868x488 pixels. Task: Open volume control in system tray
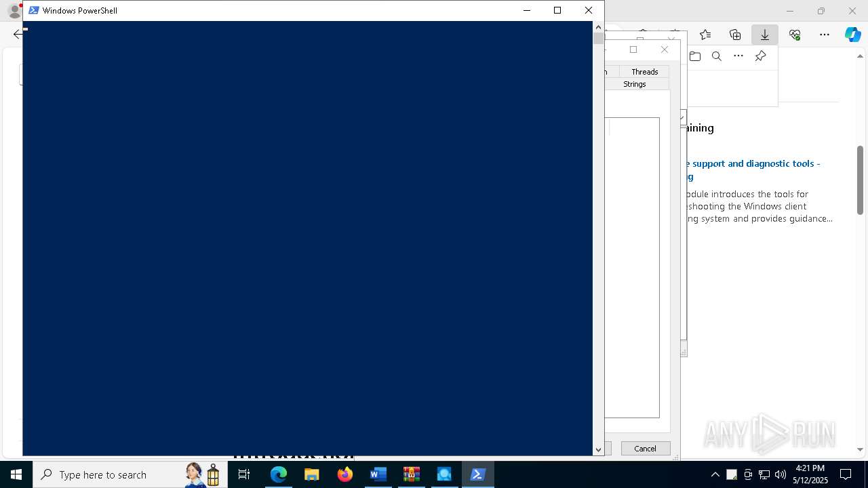[x=781, y=474]
